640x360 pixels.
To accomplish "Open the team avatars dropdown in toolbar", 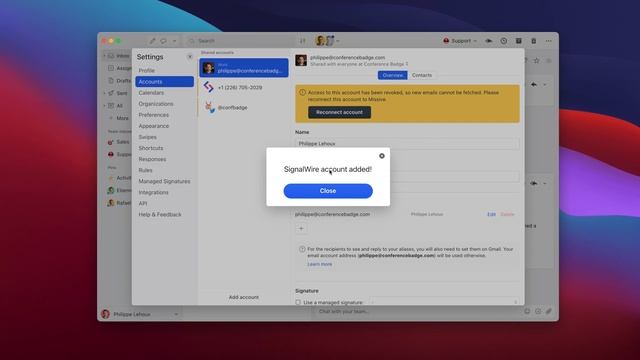I will (327, 41).
